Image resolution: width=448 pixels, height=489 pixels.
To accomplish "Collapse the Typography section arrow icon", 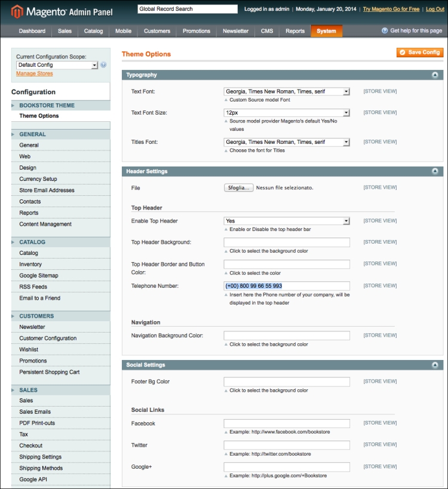I will point(435,75).
